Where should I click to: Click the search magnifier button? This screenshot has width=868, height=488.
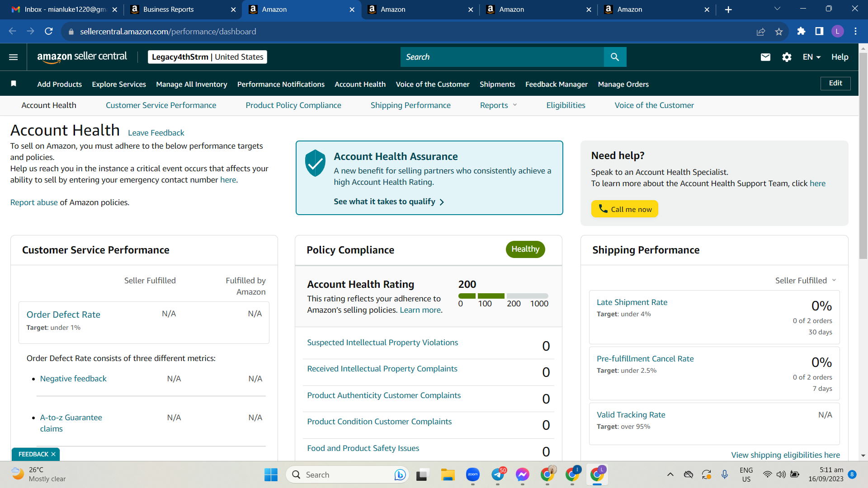615,57
